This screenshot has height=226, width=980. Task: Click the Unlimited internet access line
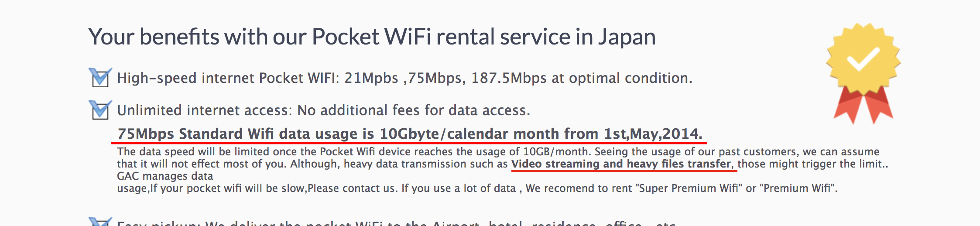point(323,110)
